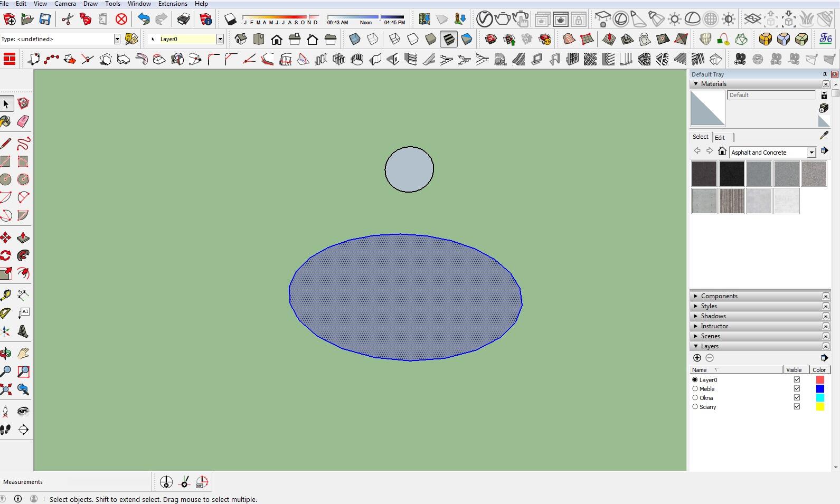
Task: Select the Eraser tool in left toolbar
Action: (23, 121)
